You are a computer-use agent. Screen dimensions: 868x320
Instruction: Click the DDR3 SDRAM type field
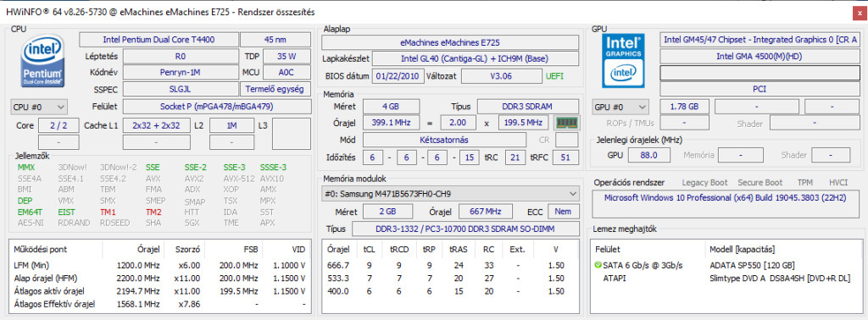point(528,106)
